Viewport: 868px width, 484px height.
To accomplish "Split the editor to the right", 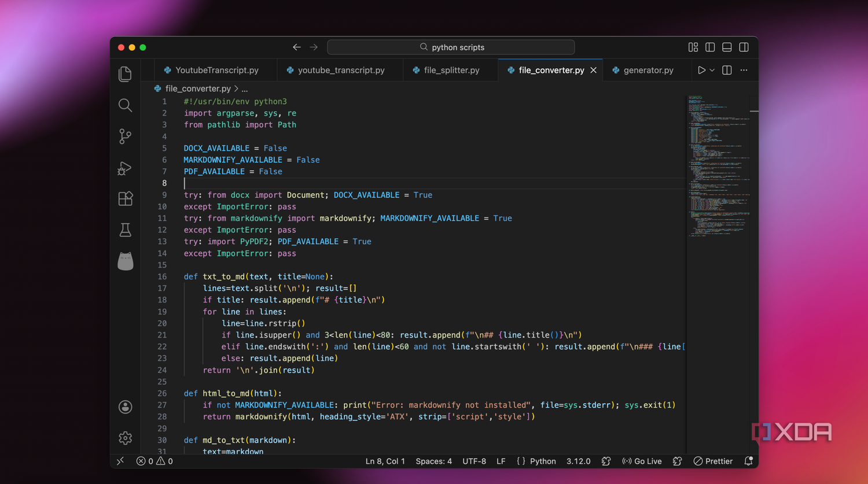I will (727, 70).
